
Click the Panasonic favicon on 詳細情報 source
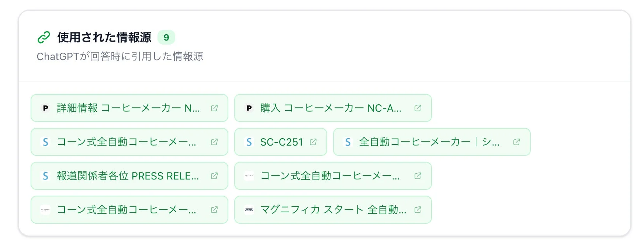45,108
